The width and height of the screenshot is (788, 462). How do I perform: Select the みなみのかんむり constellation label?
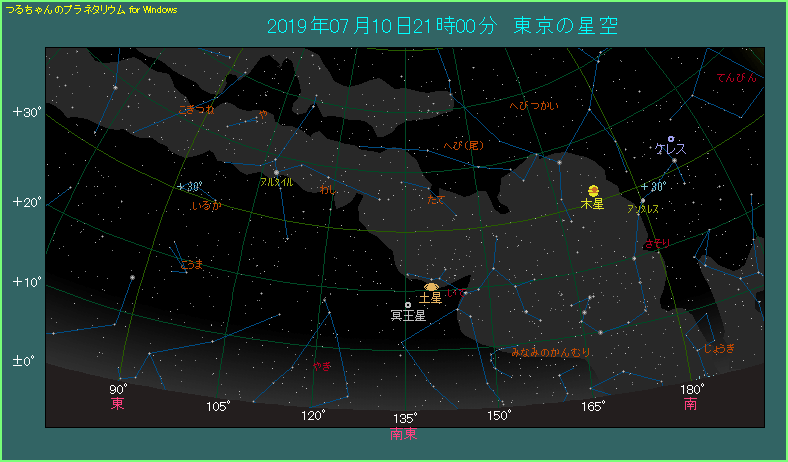coord(552,352)
